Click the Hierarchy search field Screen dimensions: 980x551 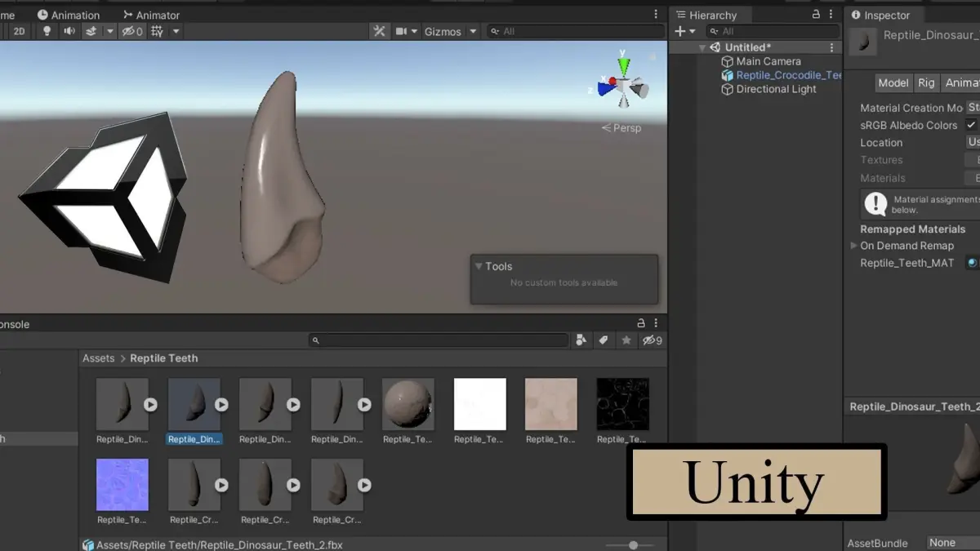773,31
